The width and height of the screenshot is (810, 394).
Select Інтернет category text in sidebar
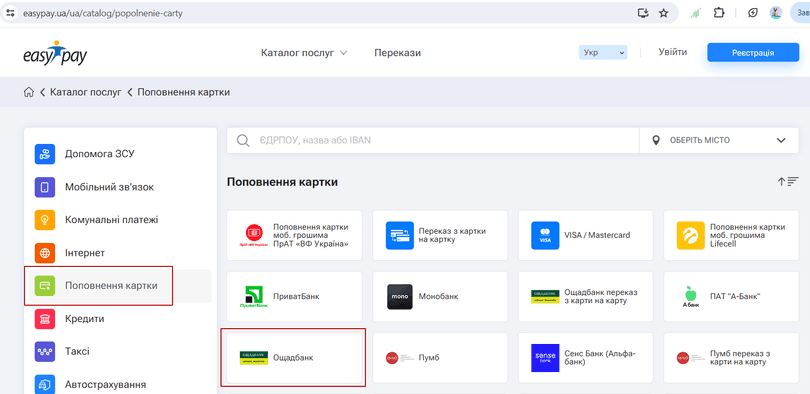click(x=85, y=253)
